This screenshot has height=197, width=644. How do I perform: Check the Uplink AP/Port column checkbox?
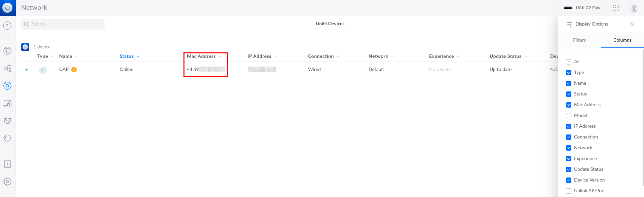coord(569,191)
